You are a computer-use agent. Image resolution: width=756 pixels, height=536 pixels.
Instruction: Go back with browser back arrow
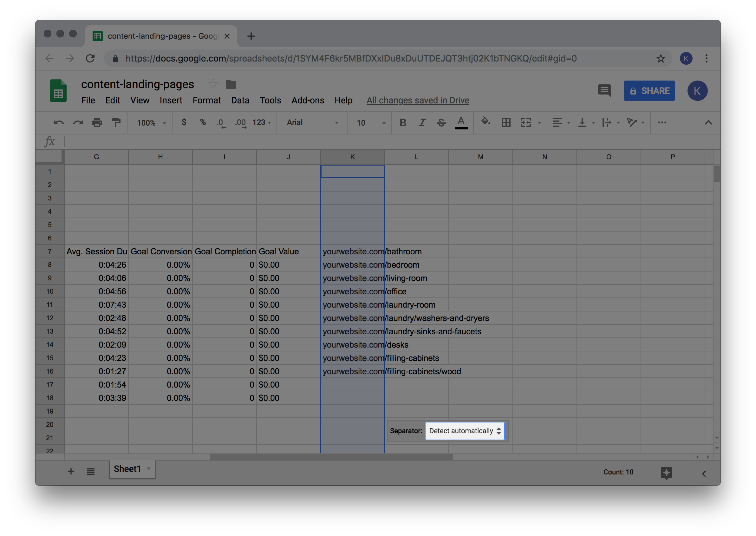[49, 58]
